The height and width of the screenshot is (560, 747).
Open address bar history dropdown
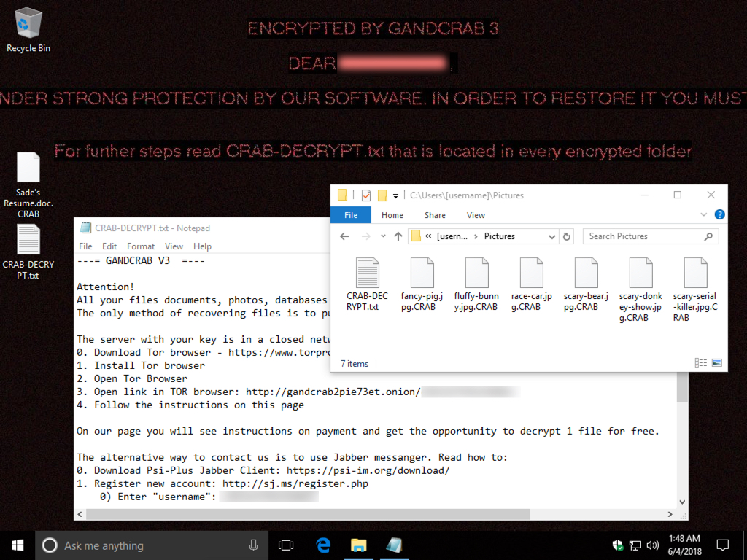[x=551, y=236]
